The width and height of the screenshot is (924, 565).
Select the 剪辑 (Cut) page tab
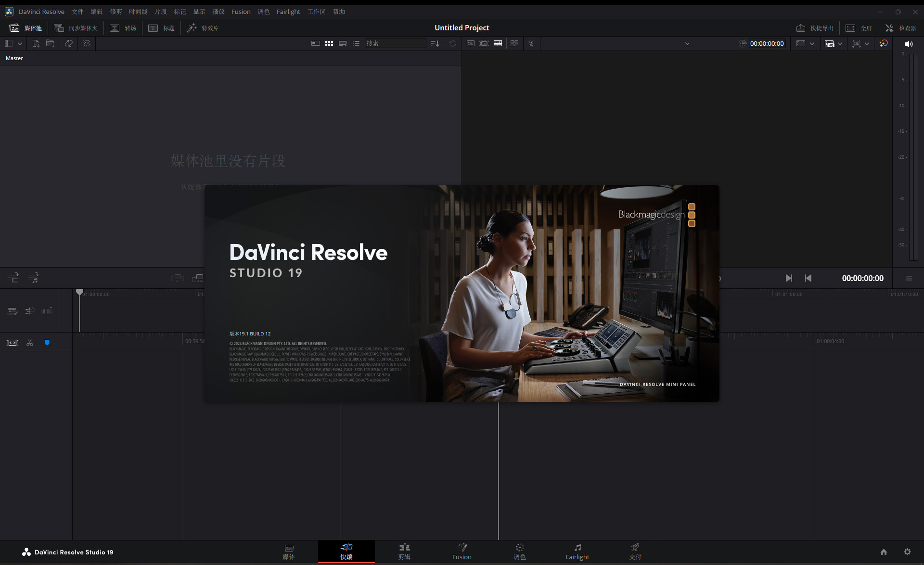(404, 552)
